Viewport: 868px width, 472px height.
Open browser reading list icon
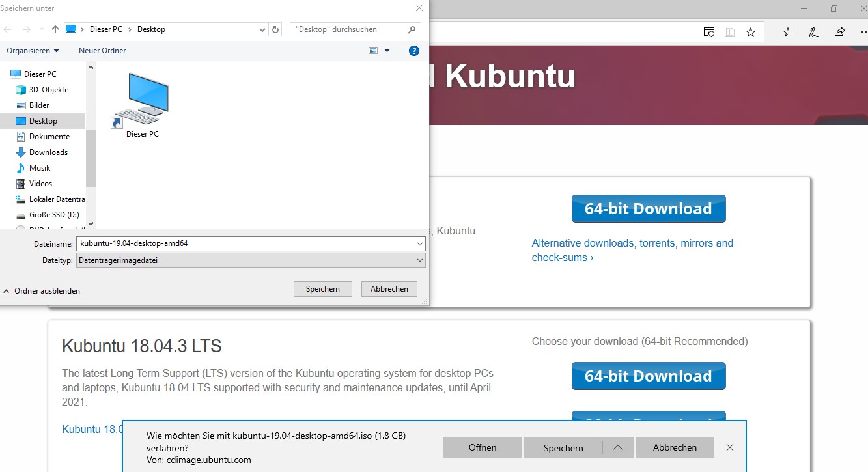tap(709, 32)
